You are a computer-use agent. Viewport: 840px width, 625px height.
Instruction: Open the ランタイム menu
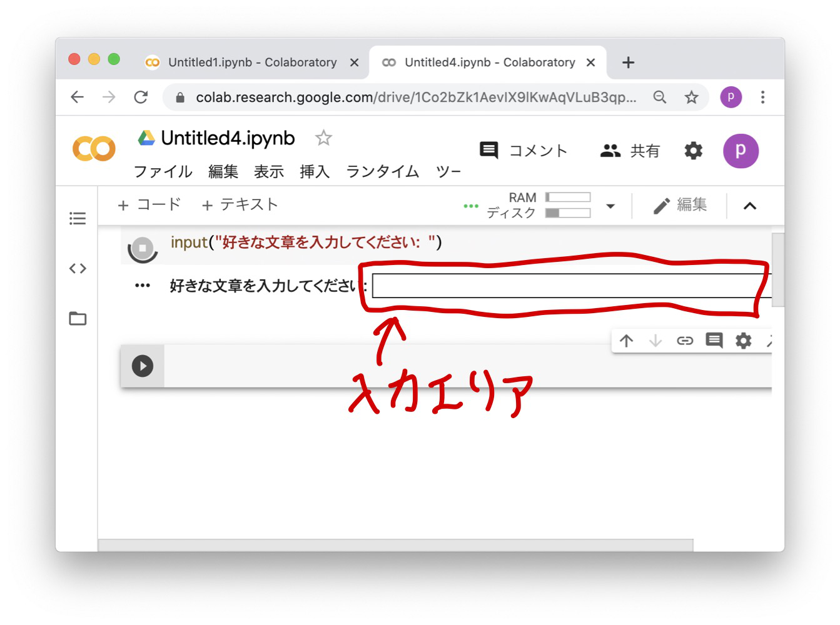click(382, 171)
